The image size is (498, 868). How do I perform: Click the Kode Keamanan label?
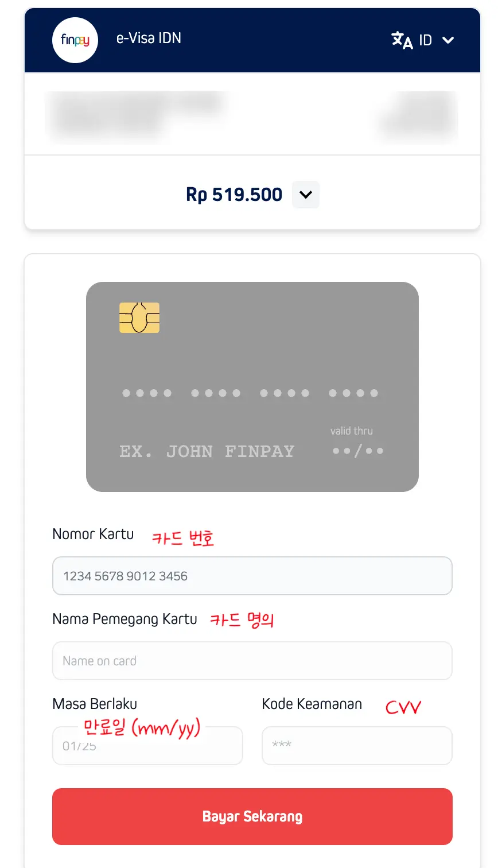[x=312, y=704]
